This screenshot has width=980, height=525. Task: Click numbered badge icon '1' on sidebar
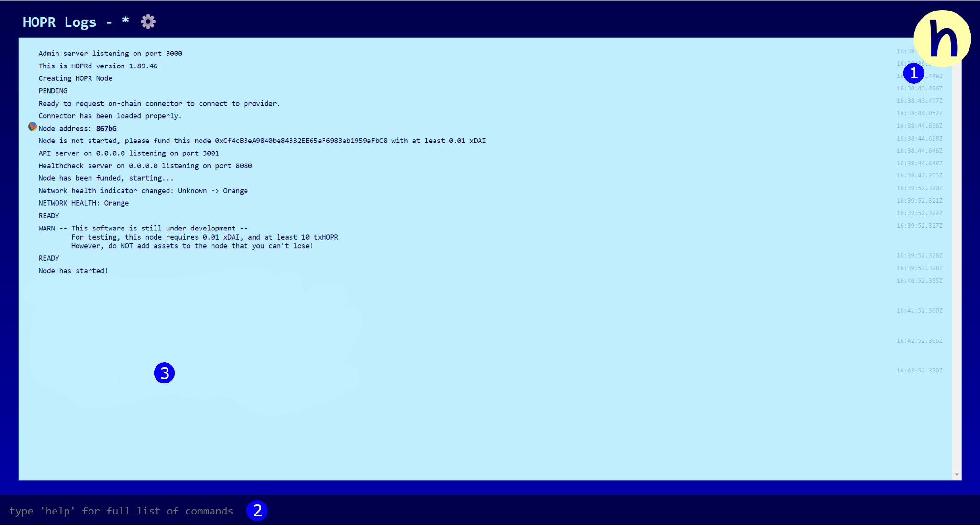click(913, 73)
